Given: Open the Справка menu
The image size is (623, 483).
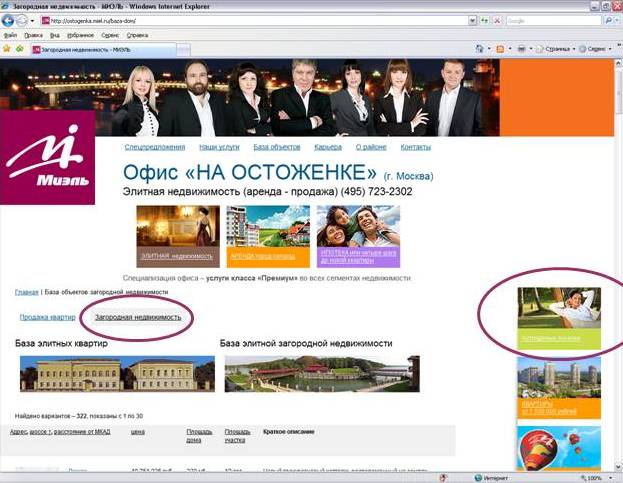Looking at the screenshot, I should pos(137,35).
